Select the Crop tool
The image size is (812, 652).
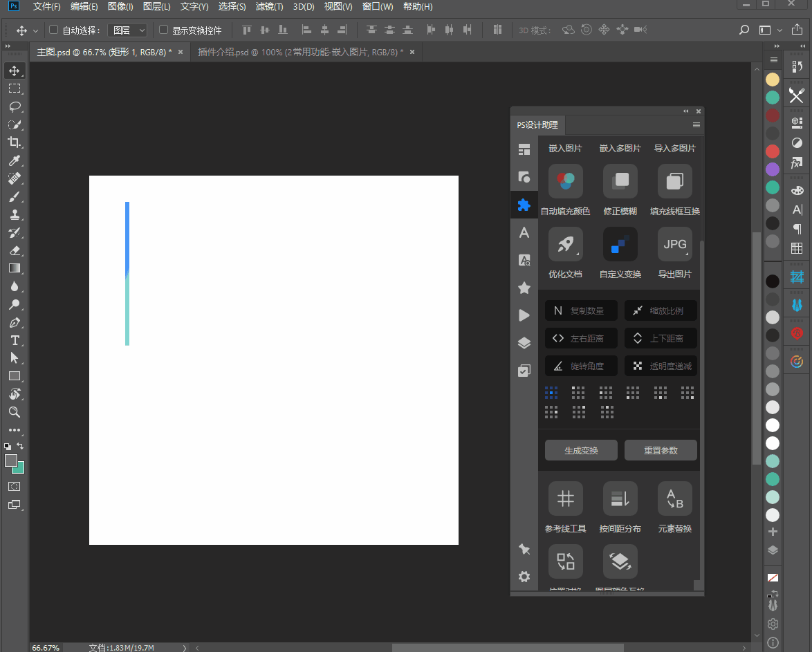(x=15, y=142)
